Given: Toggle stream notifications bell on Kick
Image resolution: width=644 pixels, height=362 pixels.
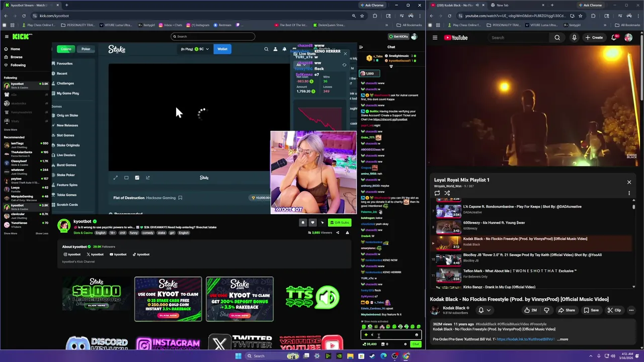Looking at the screenshot, I should (303, 223).
